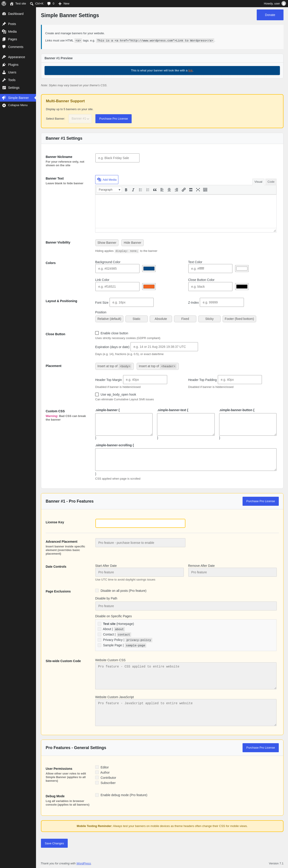Select Show Banner visibility
The height and width of the screenshot is (868, 288).
click(107, 243)
